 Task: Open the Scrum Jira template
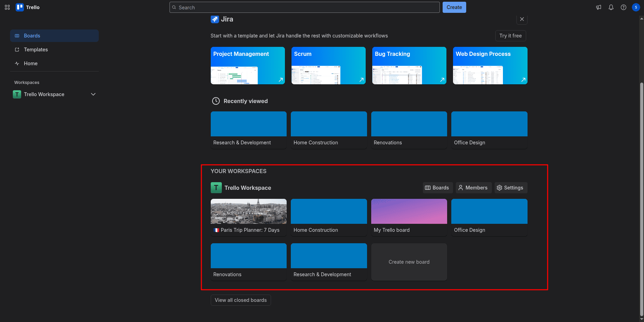click(x=329, y=66)
